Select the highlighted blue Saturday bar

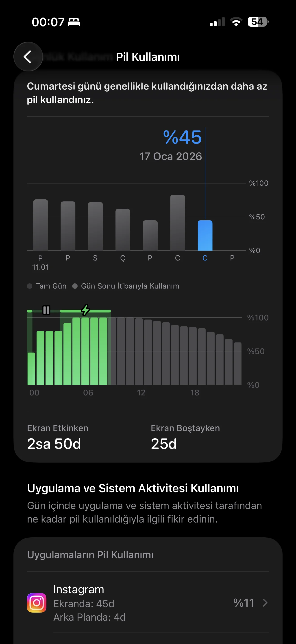click(205, 235)
